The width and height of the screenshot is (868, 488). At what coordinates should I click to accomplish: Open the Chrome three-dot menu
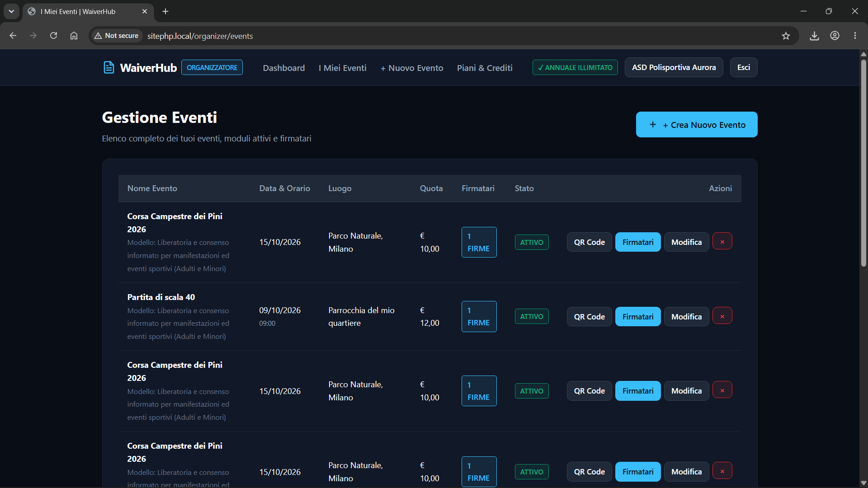coord(855,36)
